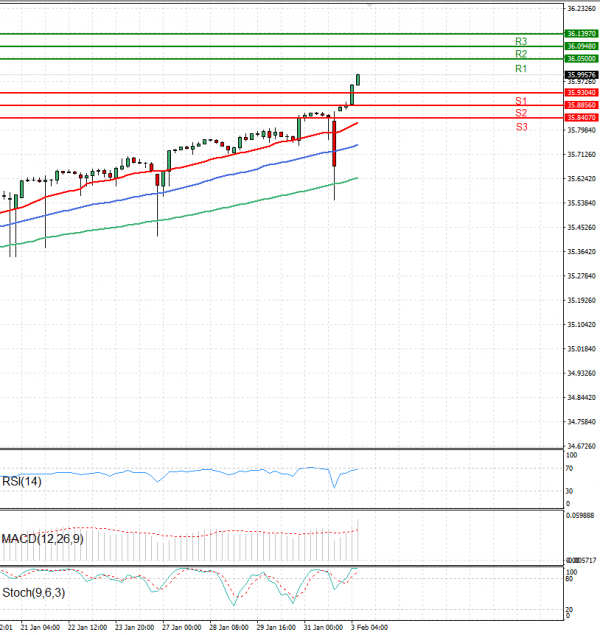The height and width of the screenshot is (635, 600).
Task: Select the Stoch(9,6,3) indicator label
Action: tap(34, 592)
